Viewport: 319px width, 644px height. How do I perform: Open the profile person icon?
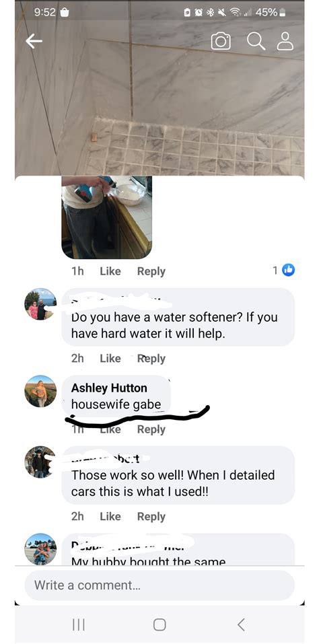click(285, 41)
